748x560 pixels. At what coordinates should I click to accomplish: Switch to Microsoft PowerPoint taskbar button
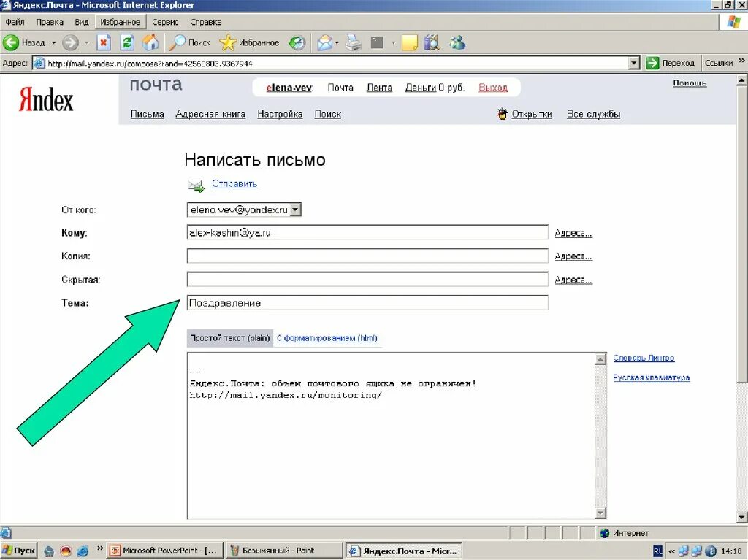pyautogui.click(x=164, y=551)
